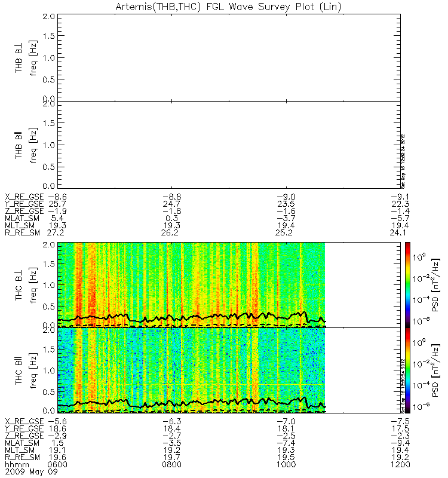Click the Z_RE_GSE value "-2.3"
The height and width of the screenshot is (478, 448).
click(x=400, y=436)
